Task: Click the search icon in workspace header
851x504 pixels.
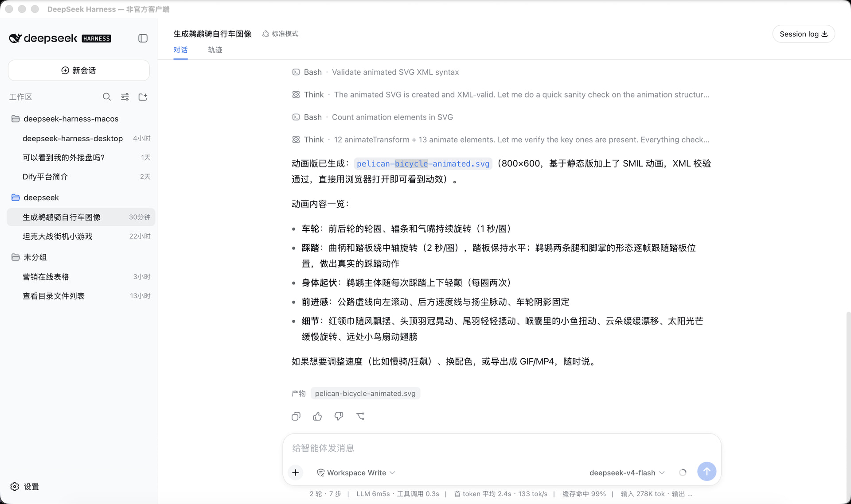Action: click(107, 97)
